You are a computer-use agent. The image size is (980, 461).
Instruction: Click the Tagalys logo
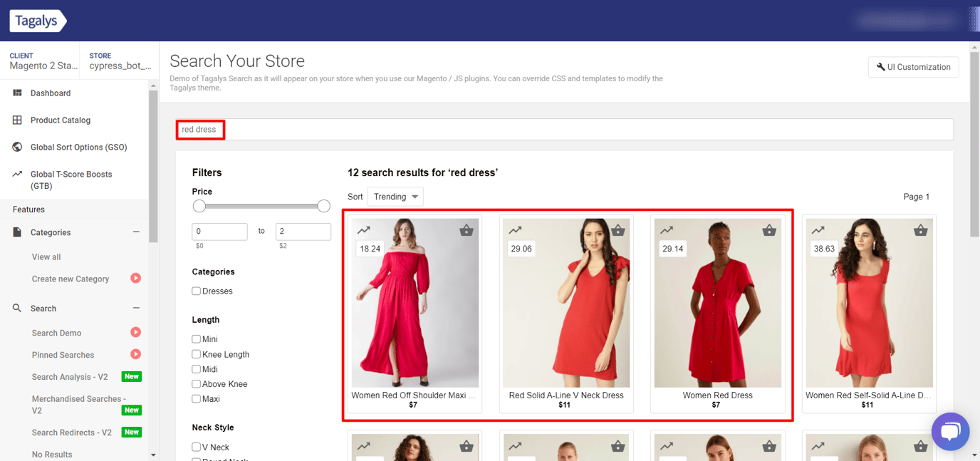coord(38,21)
